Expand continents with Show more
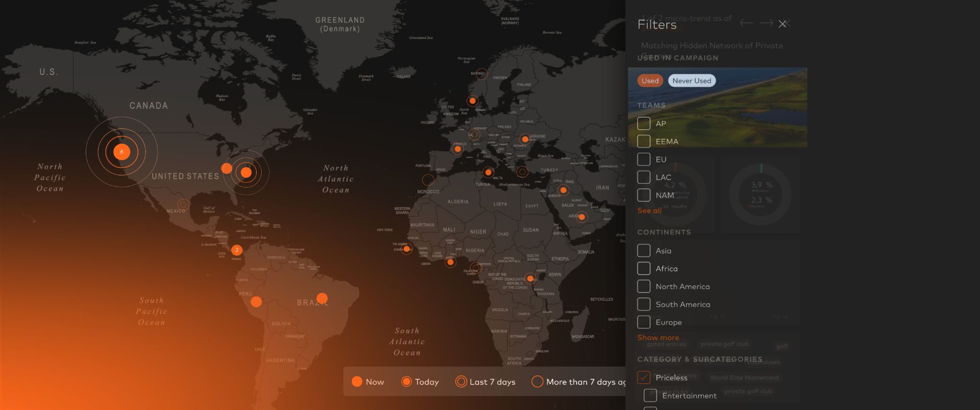Viewport: 980px width, 410px height. 658,338
